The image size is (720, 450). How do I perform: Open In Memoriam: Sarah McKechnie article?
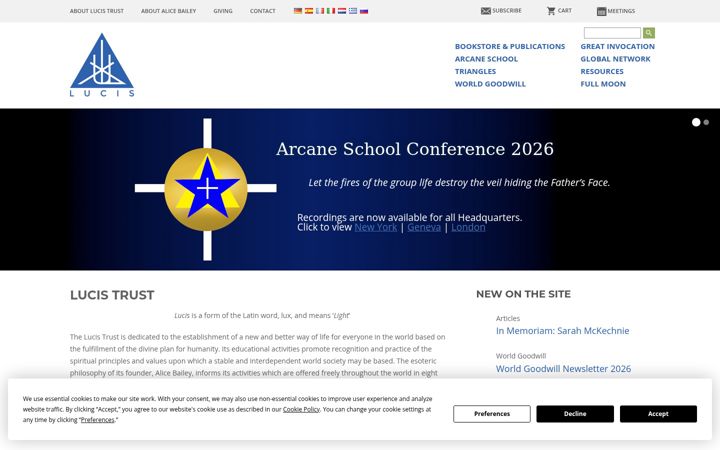click(562, 331)
